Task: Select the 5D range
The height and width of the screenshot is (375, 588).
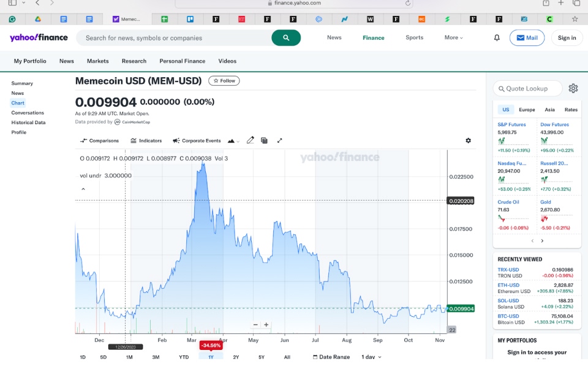Action: [x=104, y=357]
